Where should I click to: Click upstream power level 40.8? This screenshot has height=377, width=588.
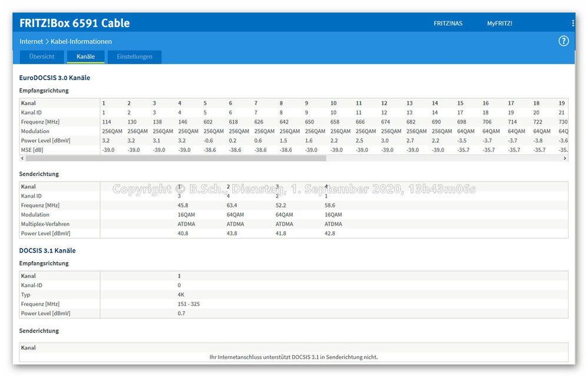(183, 233)
